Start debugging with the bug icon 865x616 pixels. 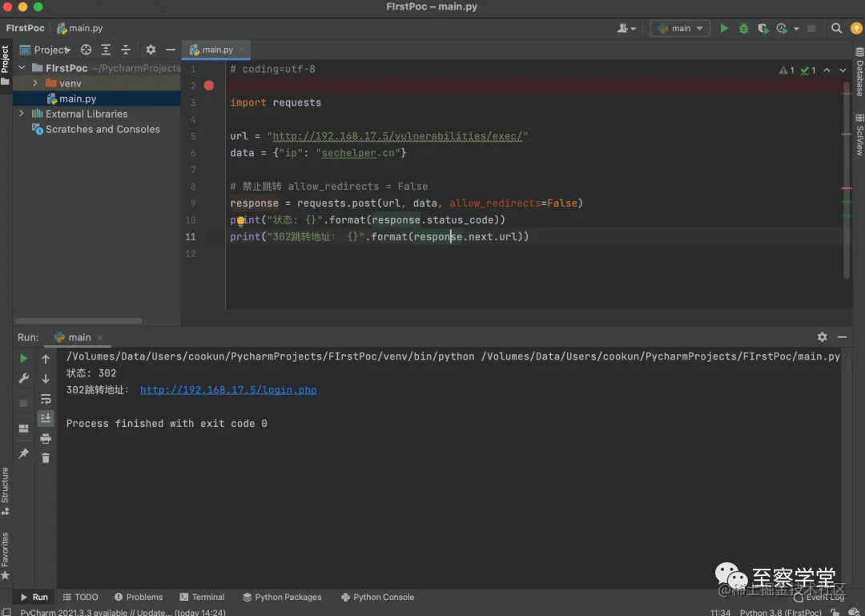click(743, 28)
